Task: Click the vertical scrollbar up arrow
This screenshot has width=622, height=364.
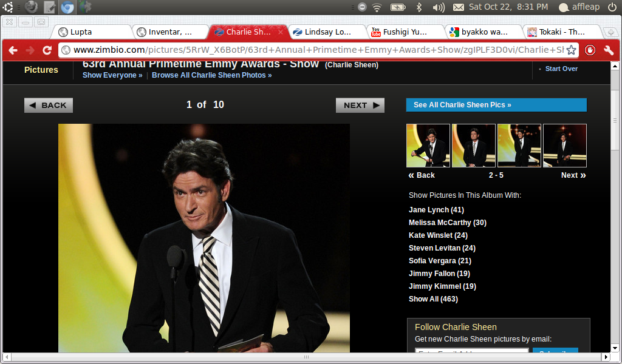Action: click(x=615, y=66)
